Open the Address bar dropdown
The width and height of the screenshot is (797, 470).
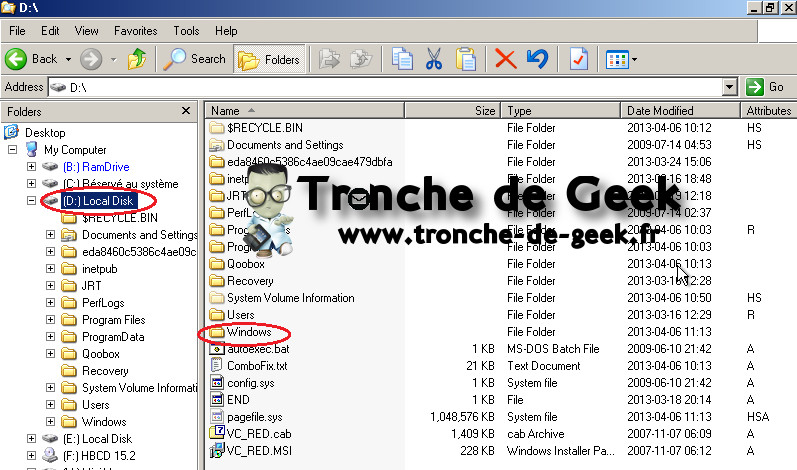tap(729, 87)
